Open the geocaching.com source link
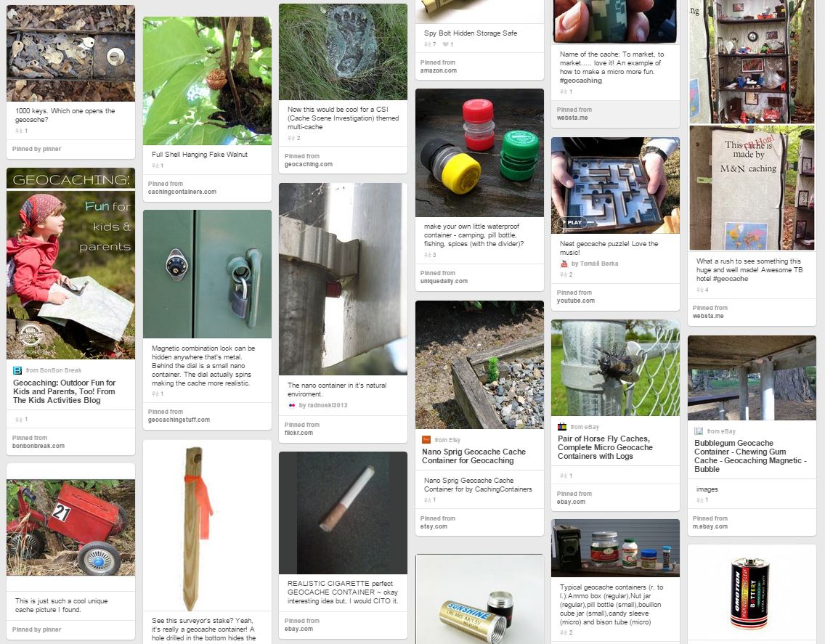 tap(309, 164)
